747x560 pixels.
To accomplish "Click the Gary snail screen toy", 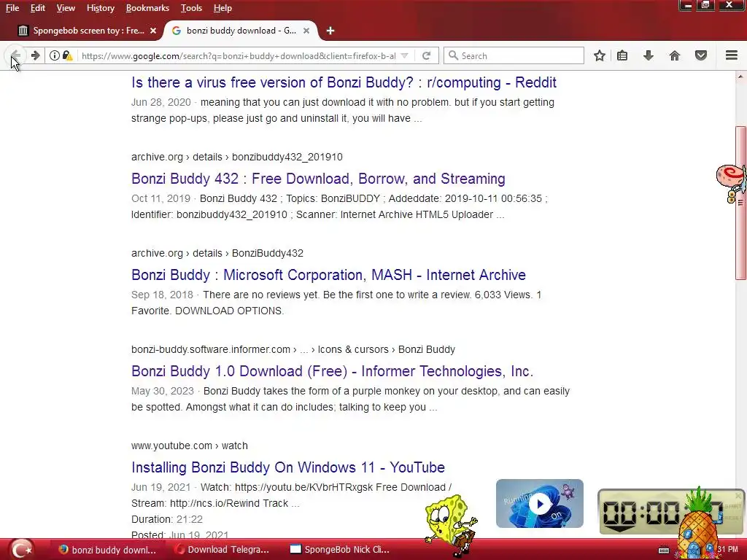I will (731, 184).
